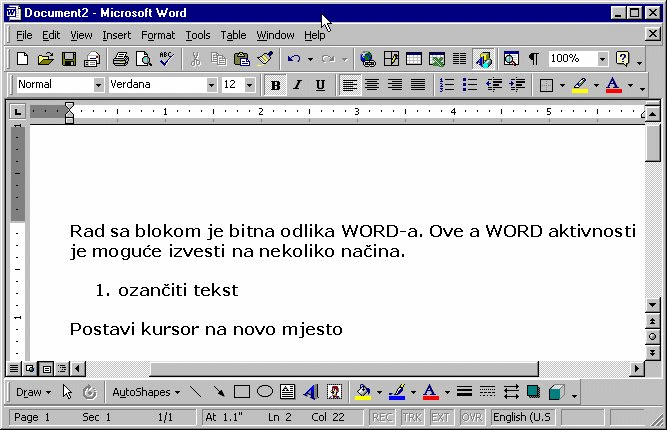
Task: Click the AutoShapes button
Action: click(x=145, y=392)
